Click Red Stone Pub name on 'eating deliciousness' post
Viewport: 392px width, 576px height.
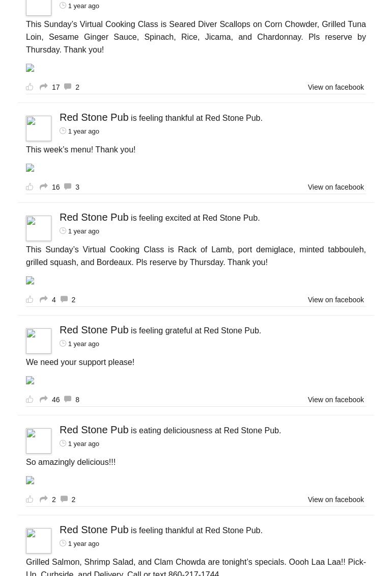click(94, 430)
